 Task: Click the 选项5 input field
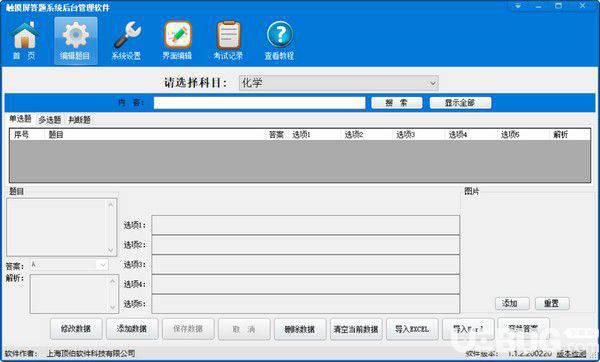[306, 304]
